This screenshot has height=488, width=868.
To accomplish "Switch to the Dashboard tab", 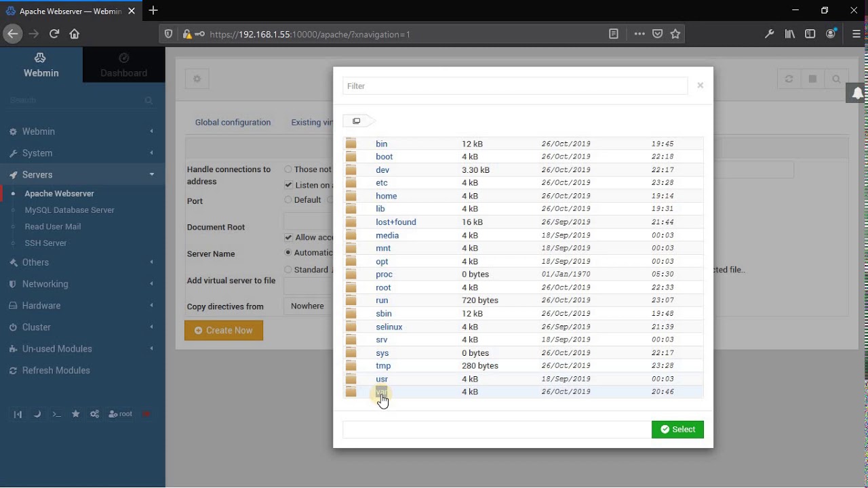I will click(x=123, y=65).
